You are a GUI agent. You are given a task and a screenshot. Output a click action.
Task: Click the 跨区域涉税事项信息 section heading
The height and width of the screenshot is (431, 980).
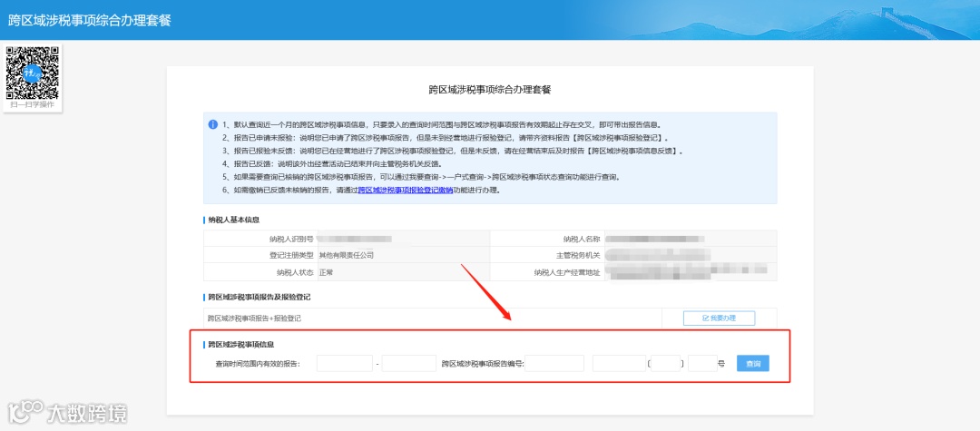240,344
